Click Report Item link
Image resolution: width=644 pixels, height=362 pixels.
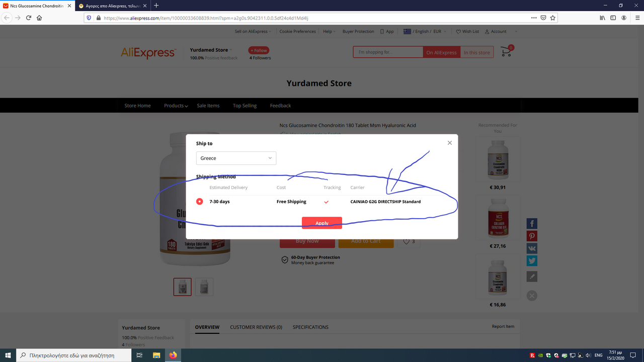point(503,327)
